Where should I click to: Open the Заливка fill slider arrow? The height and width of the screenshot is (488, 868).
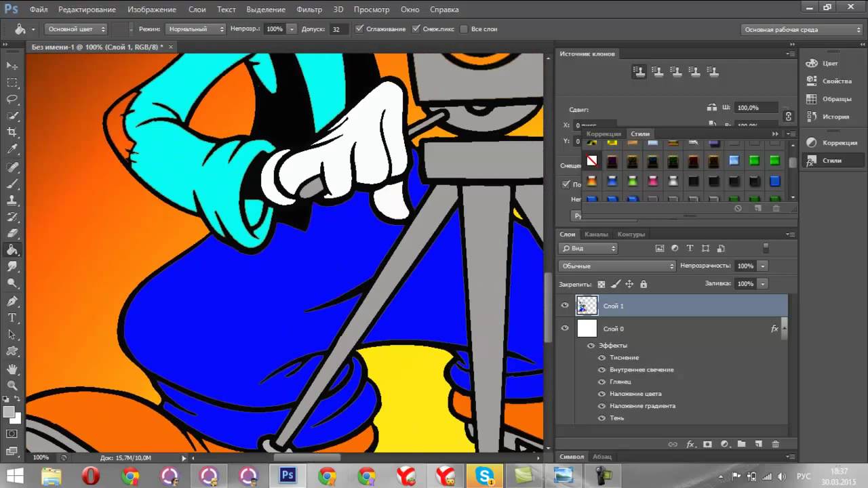tap(763, 283)
